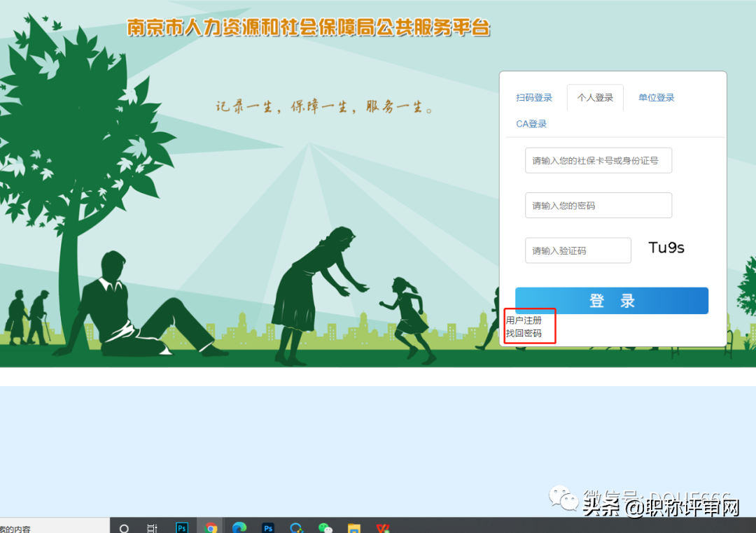This screenshot has height=533, width=756.
Task: Click the Tu9s captcha image to refresh
Action: 666,248
